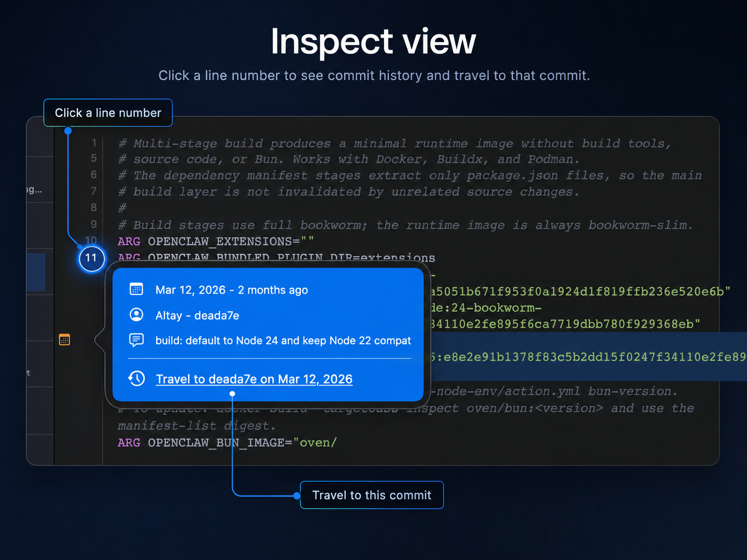Click the code line 'ARG OPENCLAW_EXTENSIONS=""'
This screenshot has height=560, width=747.
(x=216, y=241)
